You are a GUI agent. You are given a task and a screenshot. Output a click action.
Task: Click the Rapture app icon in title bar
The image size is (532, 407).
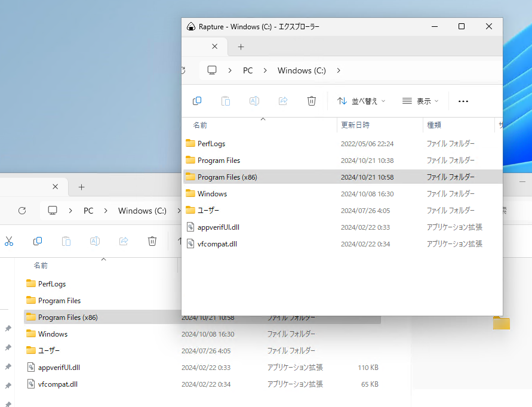(x=191, y=26)
